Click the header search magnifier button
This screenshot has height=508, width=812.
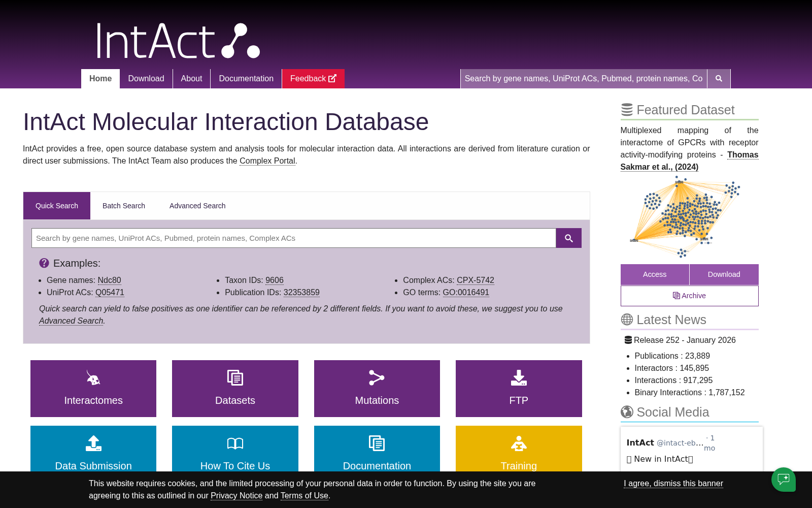[x=719, y=79]
